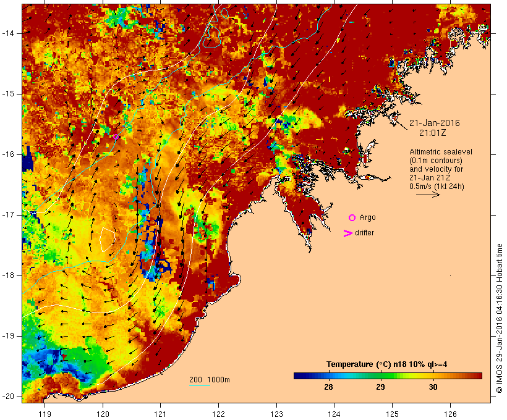The width and height of the screenshot is (507, 420).
Task: Click the -14 latitude axis label
Action: 8,33
